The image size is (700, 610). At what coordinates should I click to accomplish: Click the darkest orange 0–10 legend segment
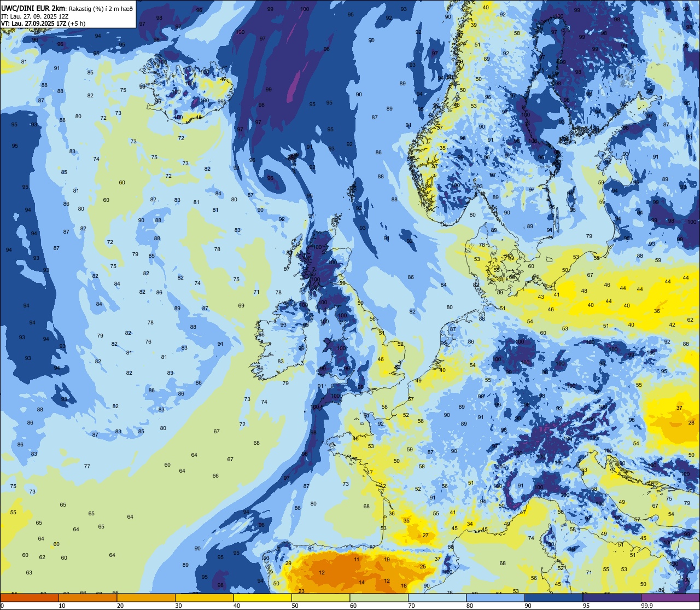(30, 597)
